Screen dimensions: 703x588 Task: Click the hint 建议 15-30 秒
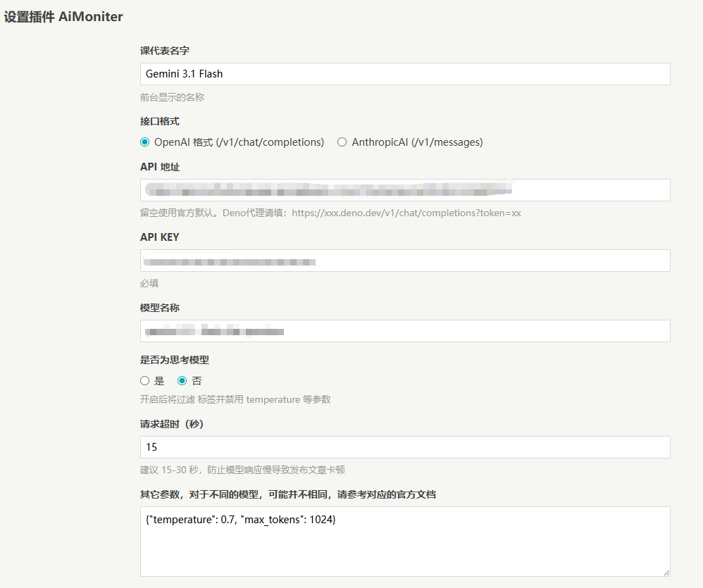pyautogui.click(x=242, y=470)
